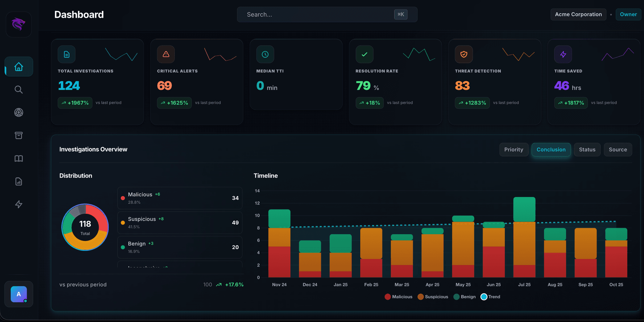644x322 pixels.
Task: Expand the Malicious distribution row
Action: pyautogui.click(x=180, y=198)
